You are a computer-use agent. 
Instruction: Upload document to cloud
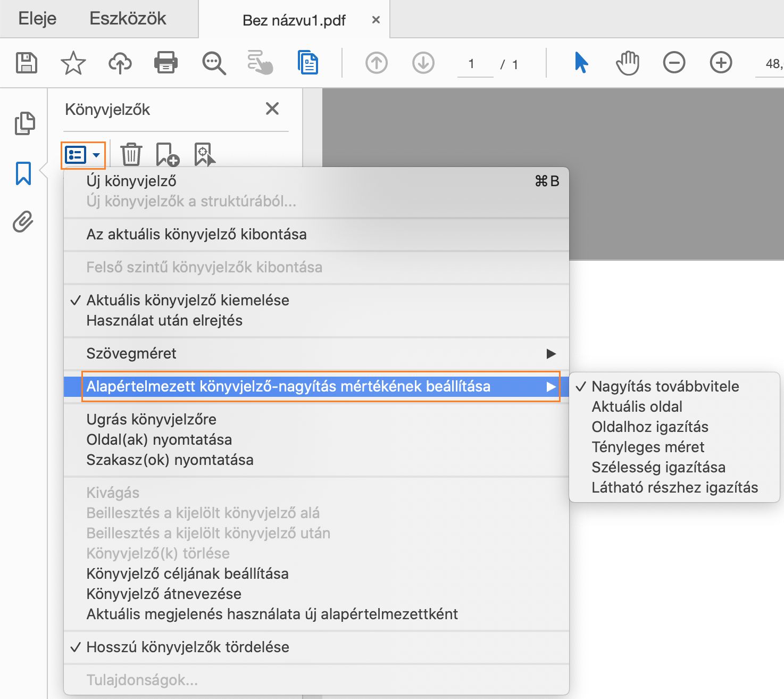click(119, 62)
